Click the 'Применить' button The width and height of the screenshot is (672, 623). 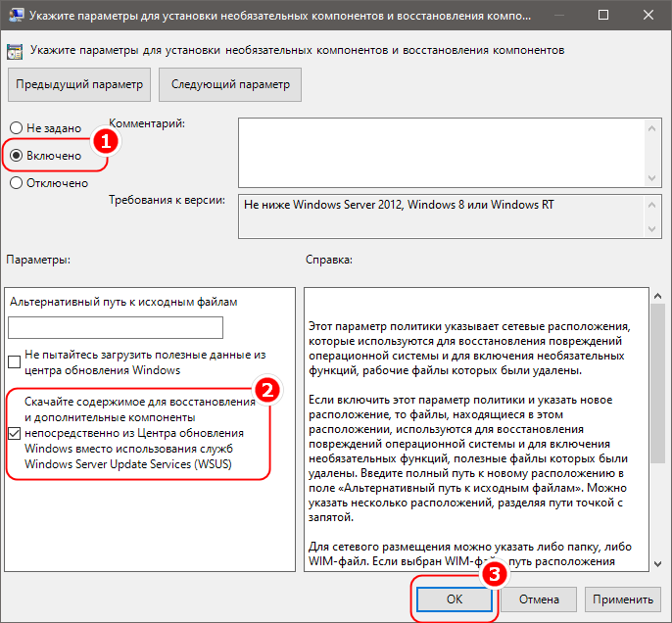pyautogui.click(x=623, y=599)
